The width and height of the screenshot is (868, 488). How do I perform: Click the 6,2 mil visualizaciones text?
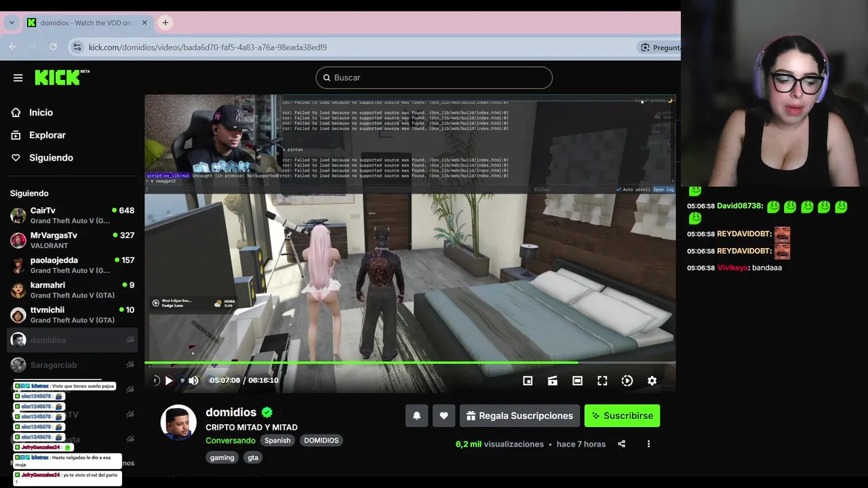click(500, 444)
